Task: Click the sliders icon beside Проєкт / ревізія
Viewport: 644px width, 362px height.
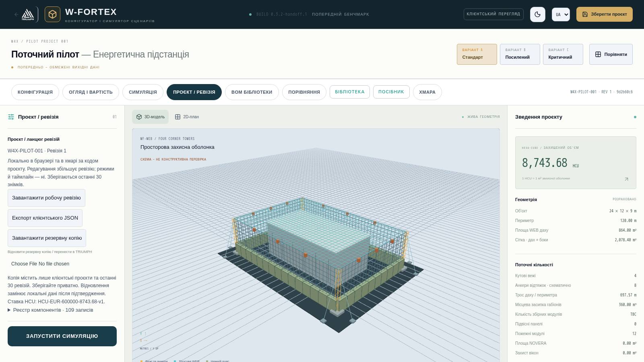Action: 11,117
